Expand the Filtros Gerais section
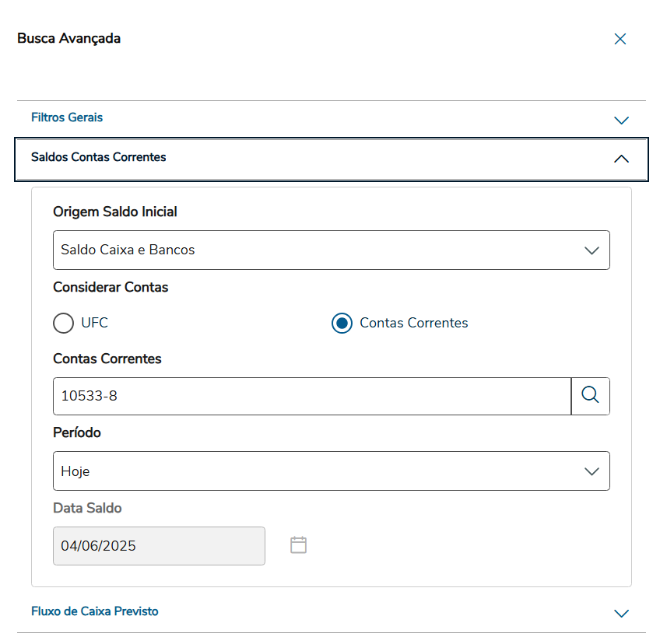 coord(67,117)
